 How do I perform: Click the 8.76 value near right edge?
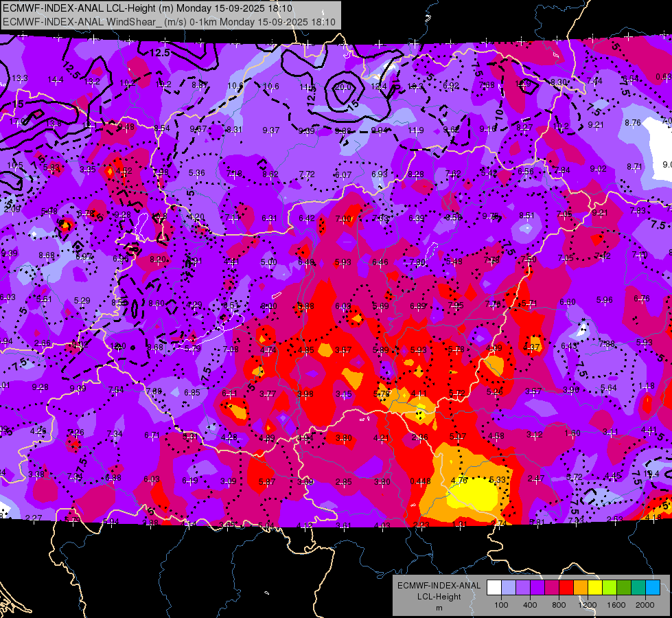633,123
